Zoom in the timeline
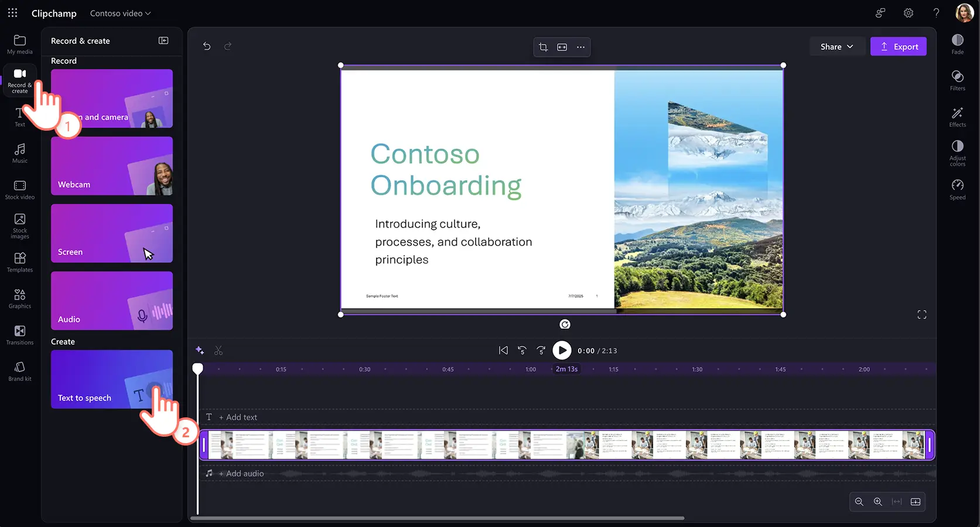Viewport: 980px width, 527px height. pos(878,502)
